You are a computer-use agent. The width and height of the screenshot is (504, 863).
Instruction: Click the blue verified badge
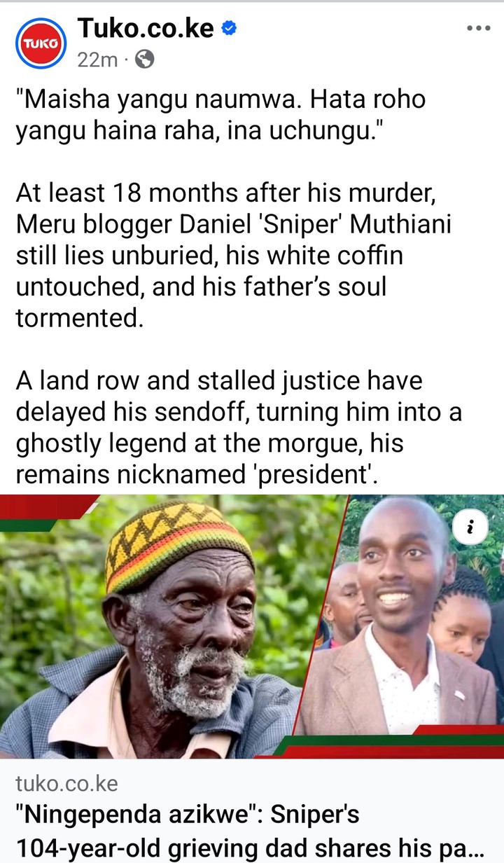click(228, 29)
